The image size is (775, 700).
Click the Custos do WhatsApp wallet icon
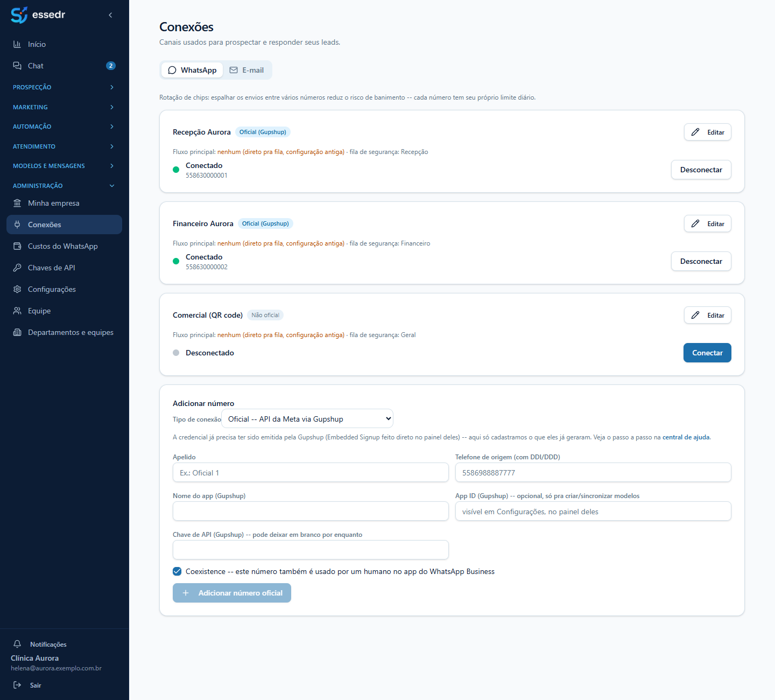tap(17, 246)
